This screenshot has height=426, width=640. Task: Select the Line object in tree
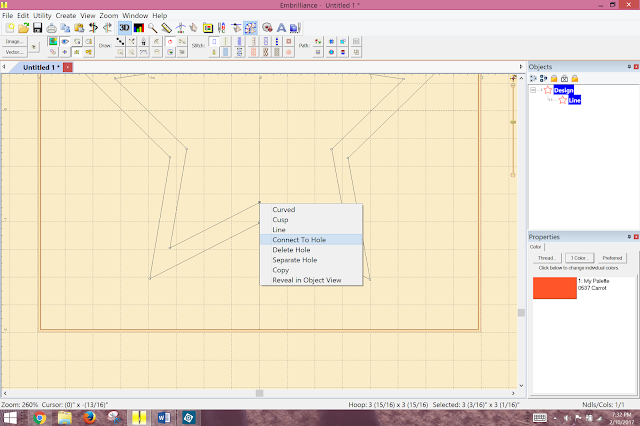coord(574,100)
